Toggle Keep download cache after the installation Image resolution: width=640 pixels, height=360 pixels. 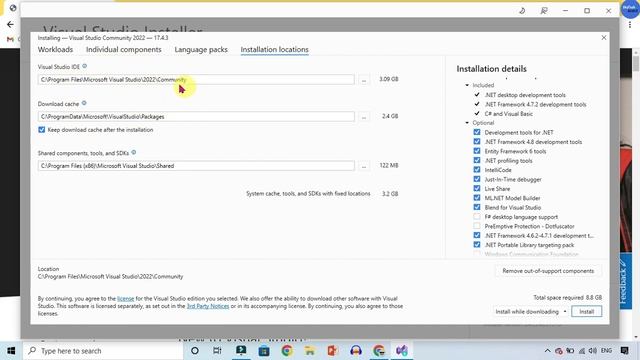pyautogui.click(x=42, y=130)
